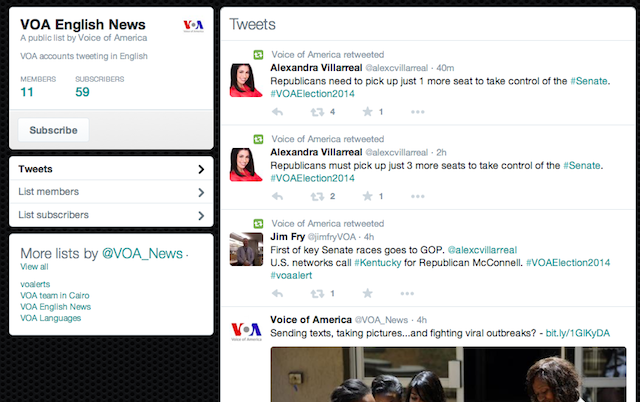The image size is (640, 402).
Task: Open more options on the 2h tweet
Action: [418, 196]
